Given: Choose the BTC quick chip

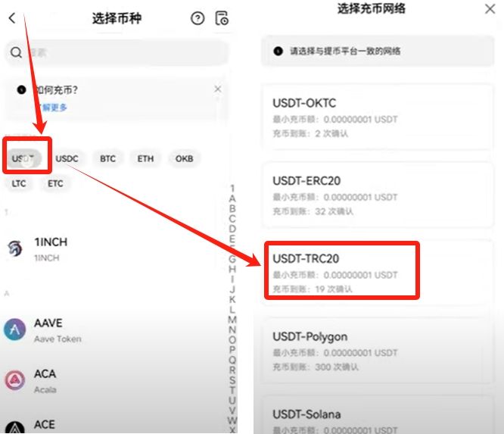Looking at the screenshot, I should (108, 159).
